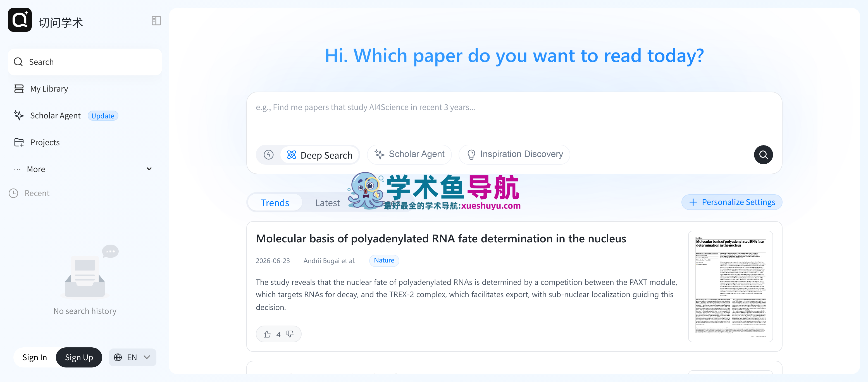This screenshot has width=868, height=382.
Task: Click the 2026-06-23 date text
Action: point(273,261)
